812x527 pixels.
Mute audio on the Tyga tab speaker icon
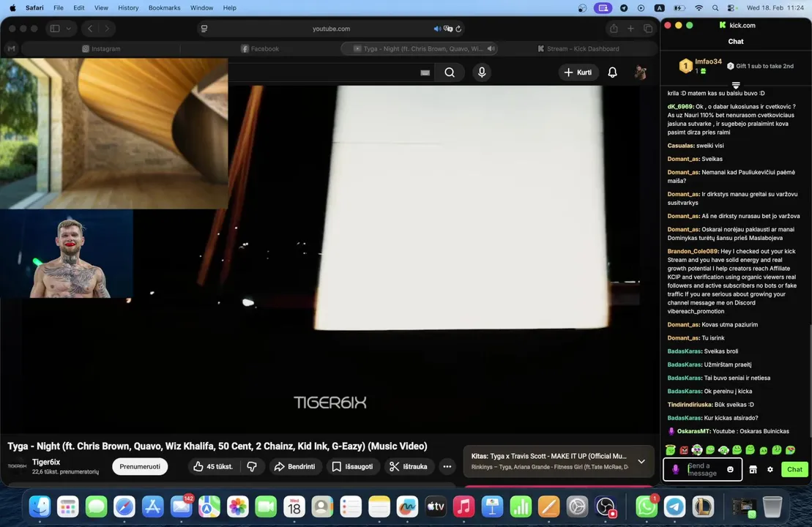491,48
